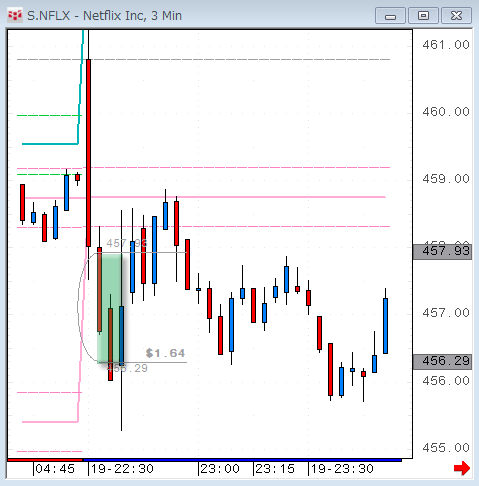Screen dimensions: 479x486
Task: Click the green measurement rectangle
Action: click(109, 308)
